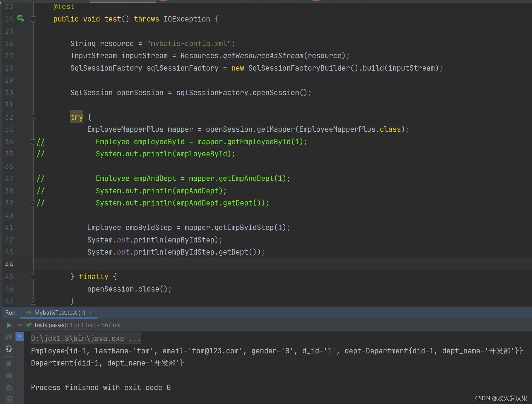The image size is (532, 404).
Task: Click the bug icon with arrow in the Run sidebar
Action: point(9,388)
